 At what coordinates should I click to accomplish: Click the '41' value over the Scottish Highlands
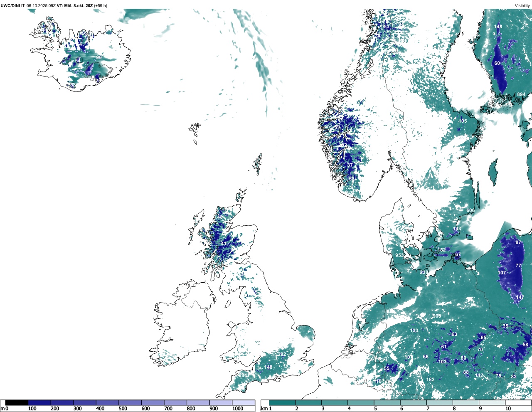224,244
